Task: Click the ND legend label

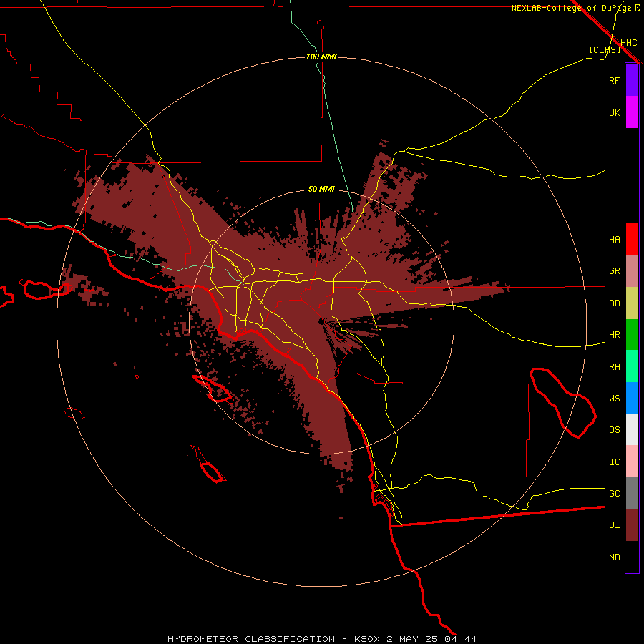Action: (614, 557)
